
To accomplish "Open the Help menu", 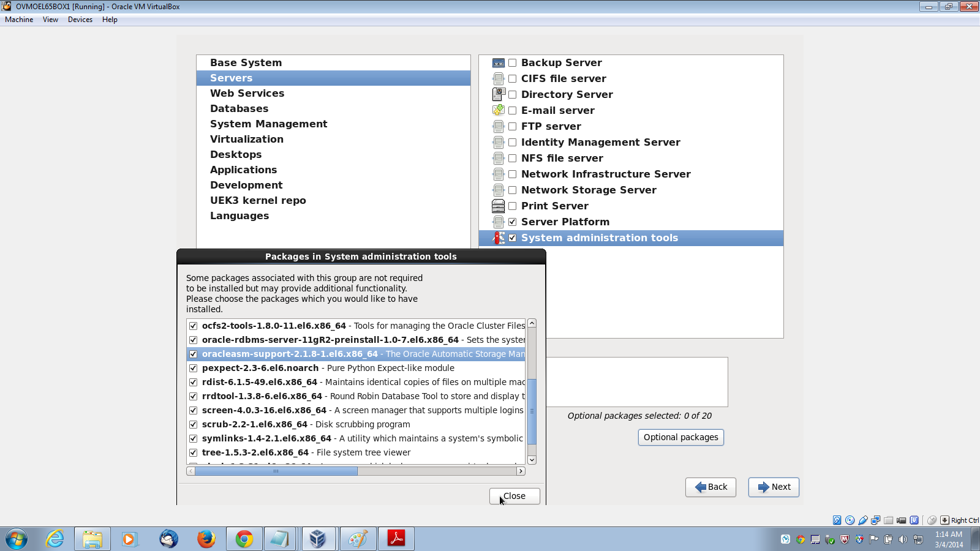I will 110,20.
